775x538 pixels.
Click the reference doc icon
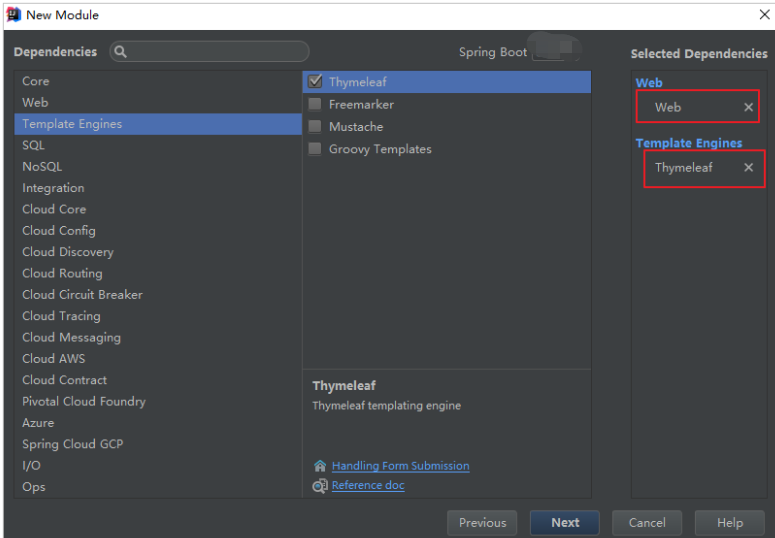coord(320,486)
